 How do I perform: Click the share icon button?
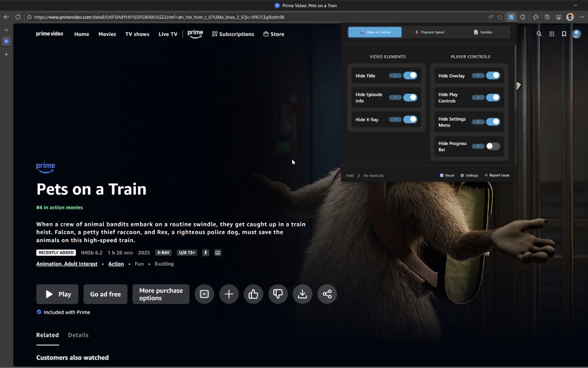[327, 294]
